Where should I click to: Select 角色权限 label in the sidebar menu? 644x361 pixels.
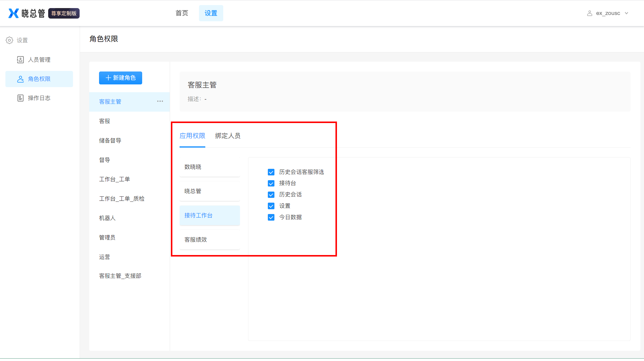point(39,79)
